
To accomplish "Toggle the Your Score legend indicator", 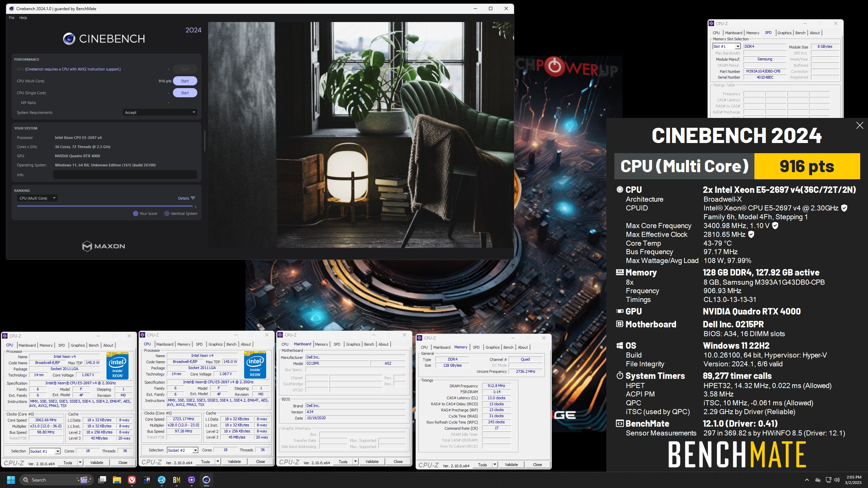I will tap(136, 213).
